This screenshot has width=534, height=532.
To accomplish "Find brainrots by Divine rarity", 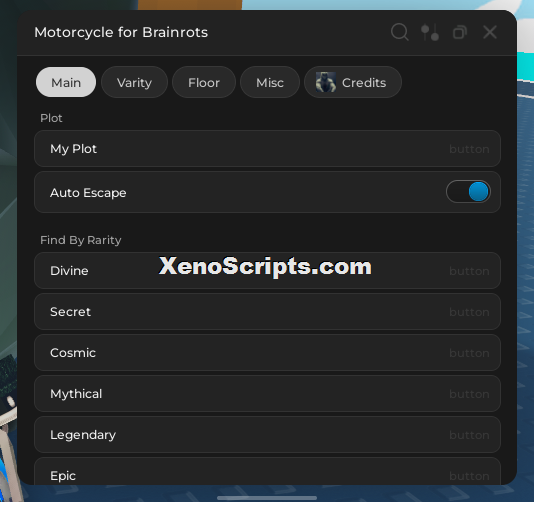I will click(x=267, y=271).
